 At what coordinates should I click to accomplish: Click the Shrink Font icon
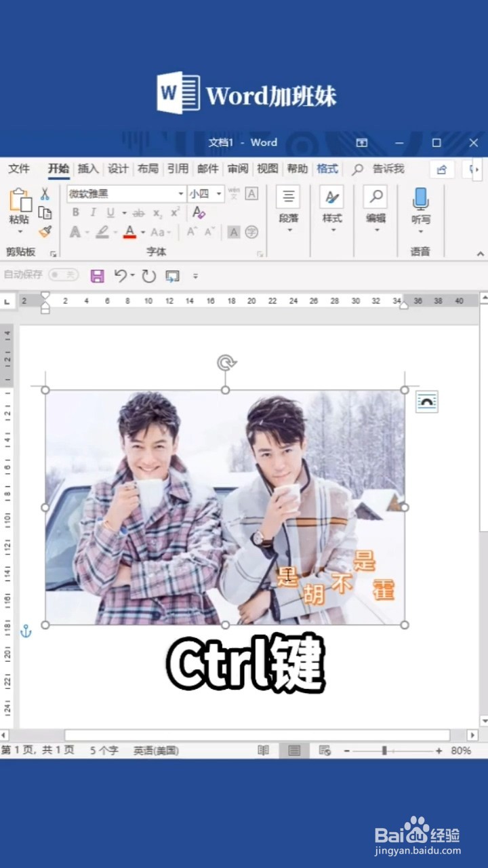[209, 232]
